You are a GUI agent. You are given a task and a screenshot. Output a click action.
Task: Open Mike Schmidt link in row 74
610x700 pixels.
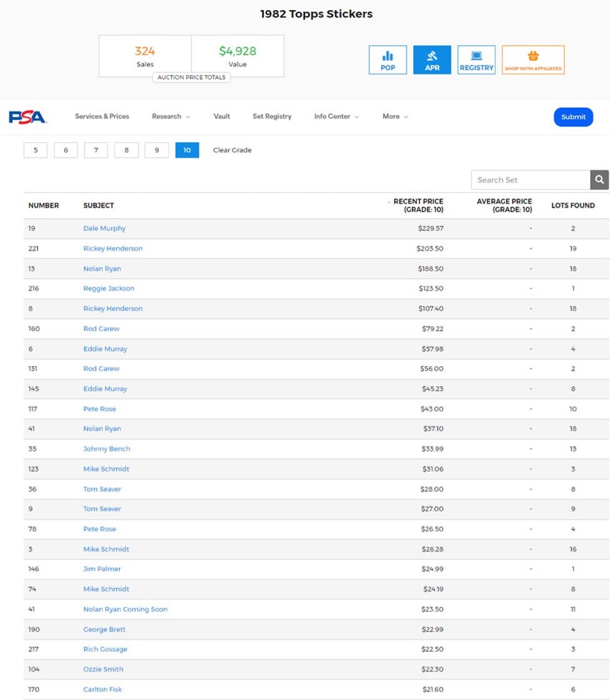click(106, 589)
